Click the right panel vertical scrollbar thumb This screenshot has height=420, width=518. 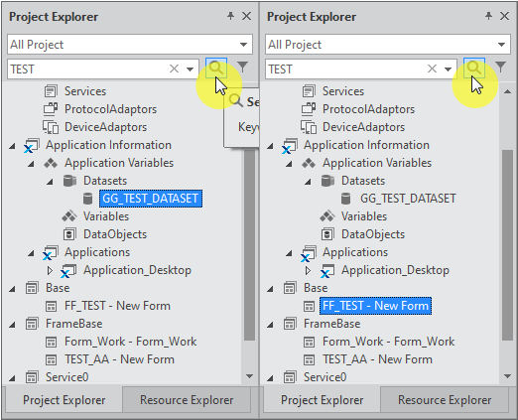tap(507, 245)
